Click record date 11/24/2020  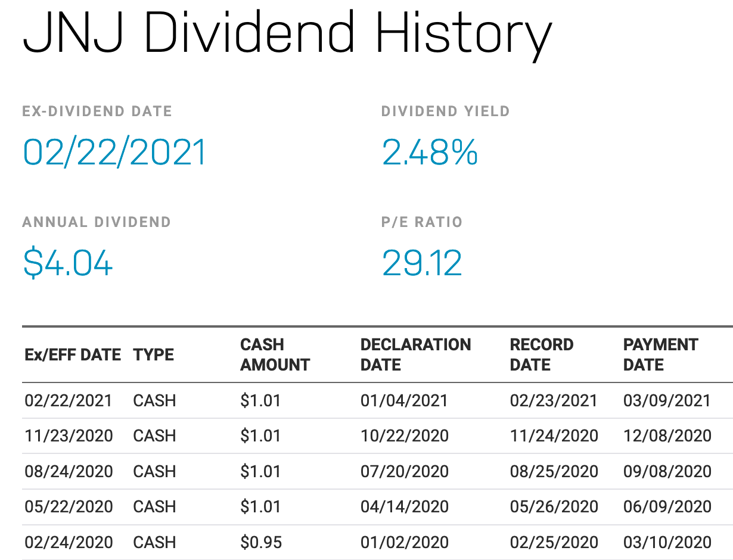click(x=554, y=436)
